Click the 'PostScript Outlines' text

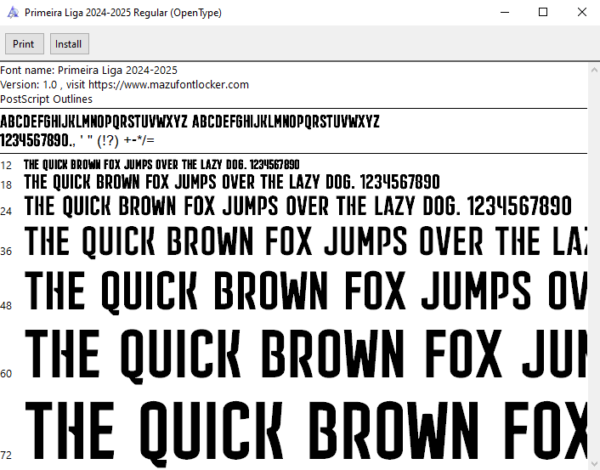(x=46, y=99)
